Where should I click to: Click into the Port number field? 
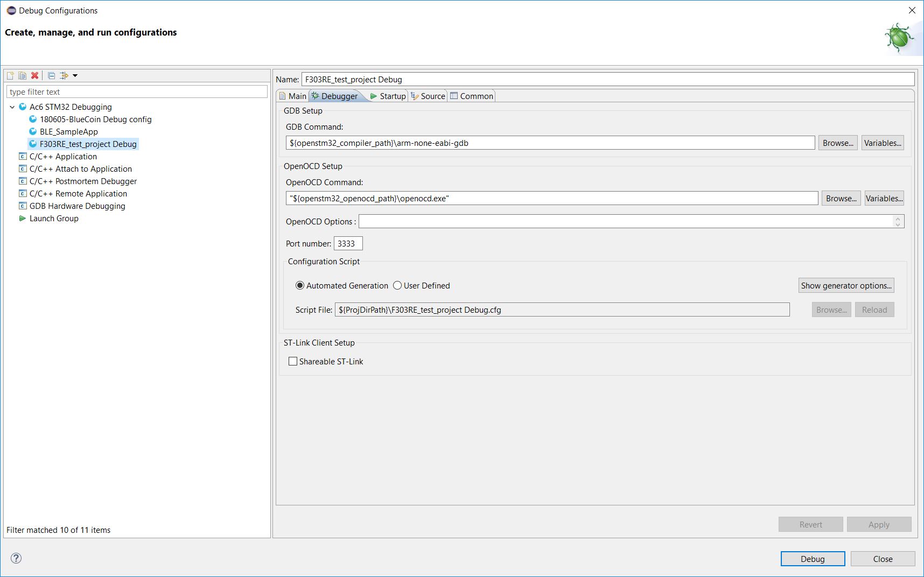click(x=348, y=243)
